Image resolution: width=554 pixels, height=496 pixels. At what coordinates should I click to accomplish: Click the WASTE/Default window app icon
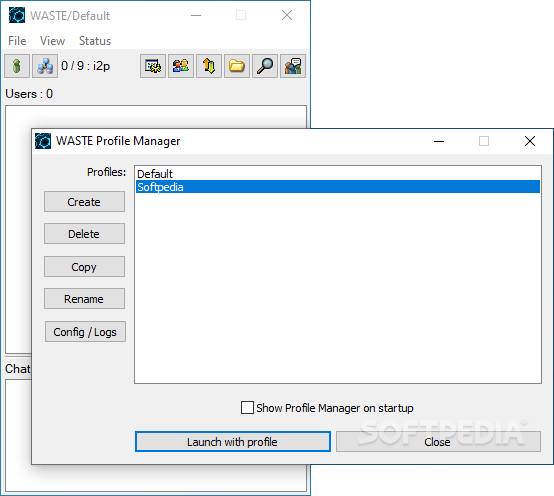pos(17,15)
